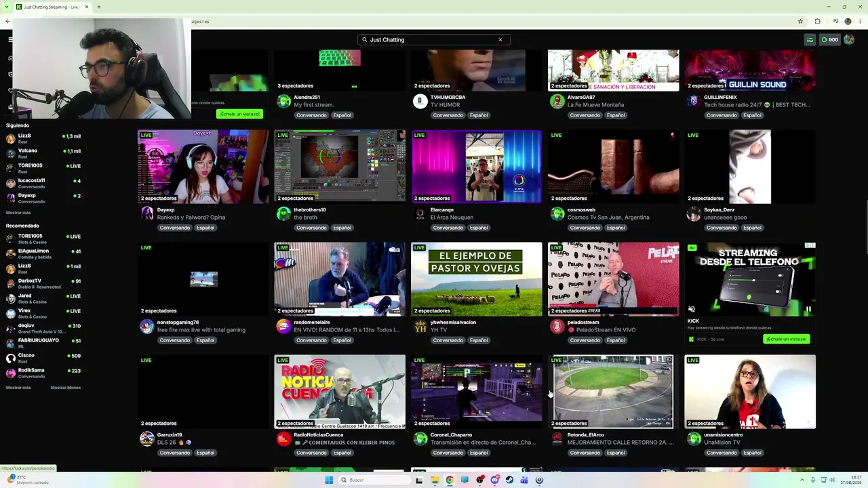Click Dayexp avatar under stream card
This screenshot has width=868, height=488.
[147, 213]
